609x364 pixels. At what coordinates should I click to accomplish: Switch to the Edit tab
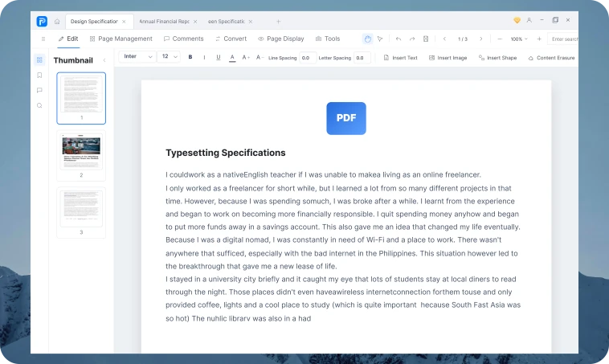coord(68,39)
